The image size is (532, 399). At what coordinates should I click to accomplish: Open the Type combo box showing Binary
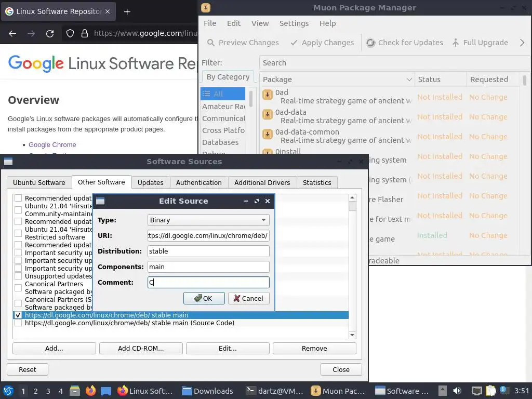(208, 220)
